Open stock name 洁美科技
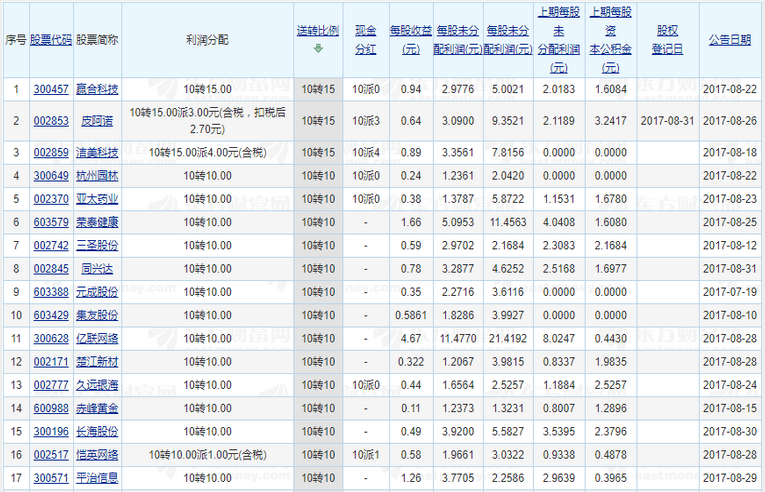Screen dimensions: 765x492 tap(97, 153)
